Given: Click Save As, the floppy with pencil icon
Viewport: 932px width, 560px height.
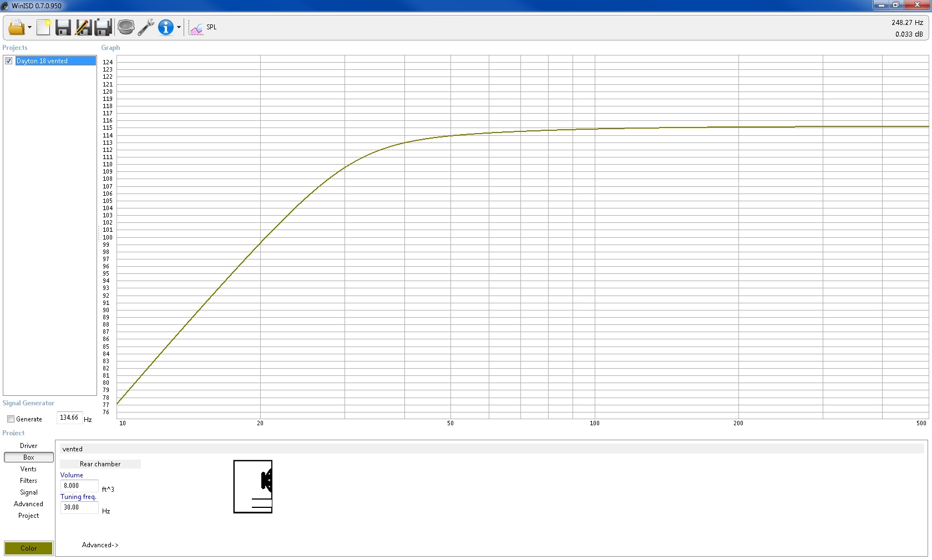Looking at the screenshot, I should (83, 27).
